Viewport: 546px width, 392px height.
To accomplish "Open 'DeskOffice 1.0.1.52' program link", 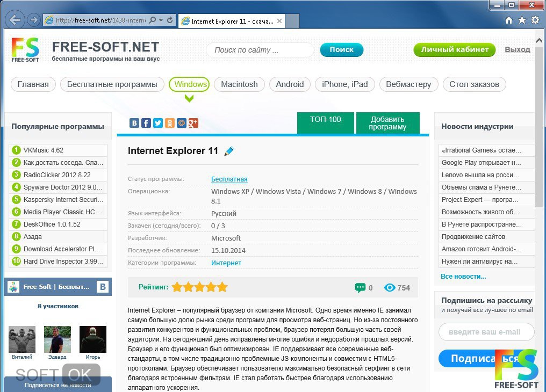I will click(52, 224).
